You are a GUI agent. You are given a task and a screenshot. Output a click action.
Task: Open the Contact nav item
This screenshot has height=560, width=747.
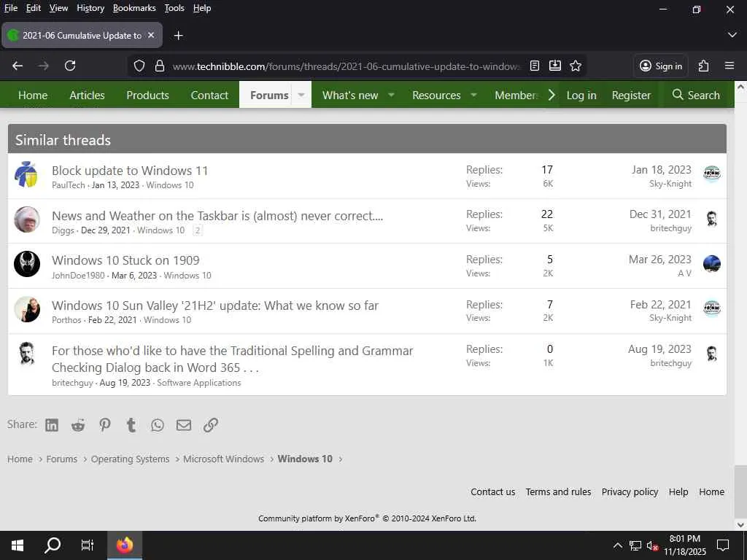[x=209, y=96]
